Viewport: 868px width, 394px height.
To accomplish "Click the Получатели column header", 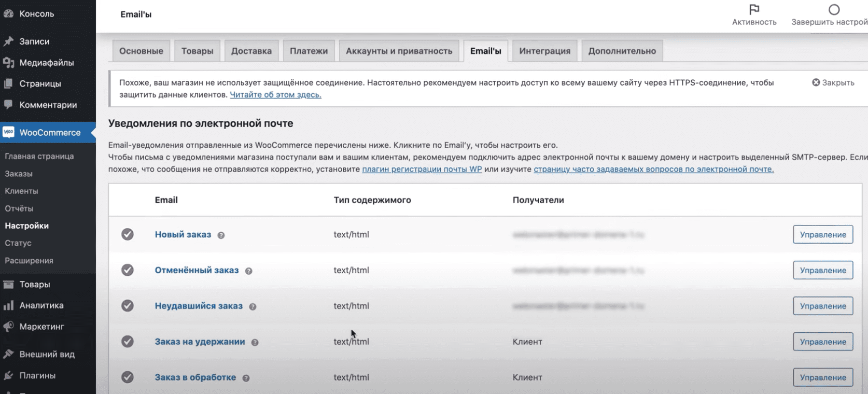I will (538, 200).
